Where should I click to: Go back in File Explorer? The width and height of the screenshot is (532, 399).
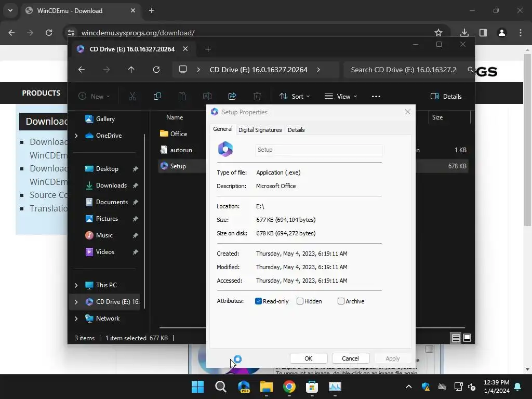tap(82, 70)
